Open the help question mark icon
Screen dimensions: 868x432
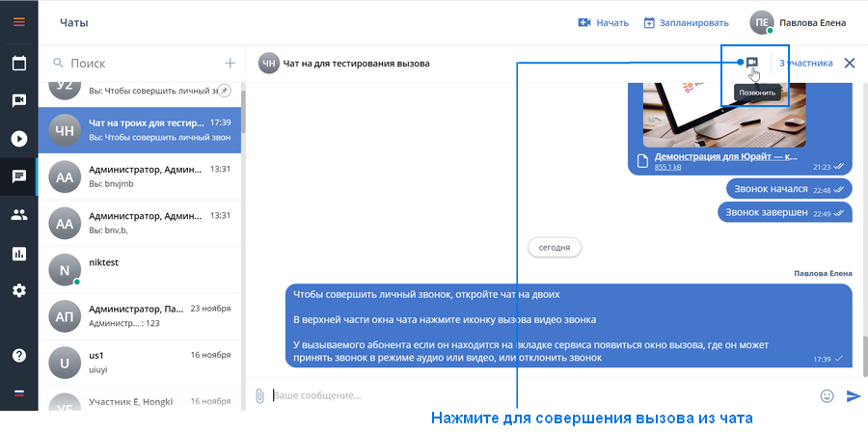[19, 355]
